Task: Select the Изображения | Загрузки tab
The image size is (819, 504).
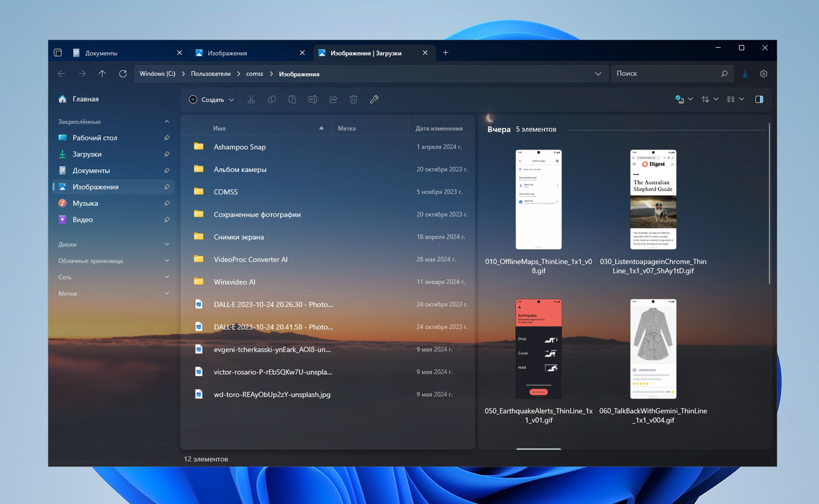Action: coord(373,53)
